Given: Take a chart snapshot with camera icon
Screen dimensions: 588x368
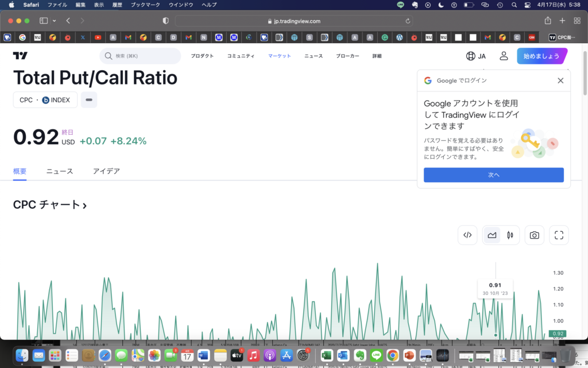Looking at the screenshot, I should pos(534,235).
